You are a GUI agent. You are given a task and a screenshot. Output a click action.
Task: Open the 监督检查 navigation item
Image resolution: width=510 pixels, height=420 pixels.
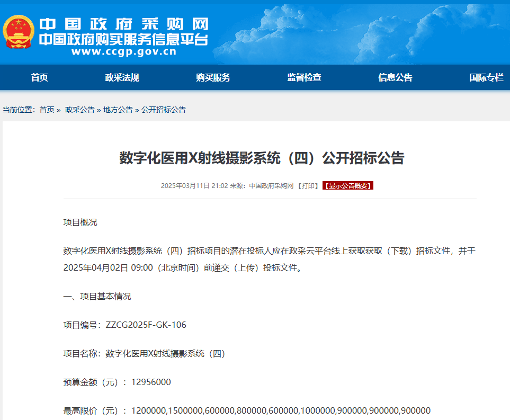tap(305, 77)
